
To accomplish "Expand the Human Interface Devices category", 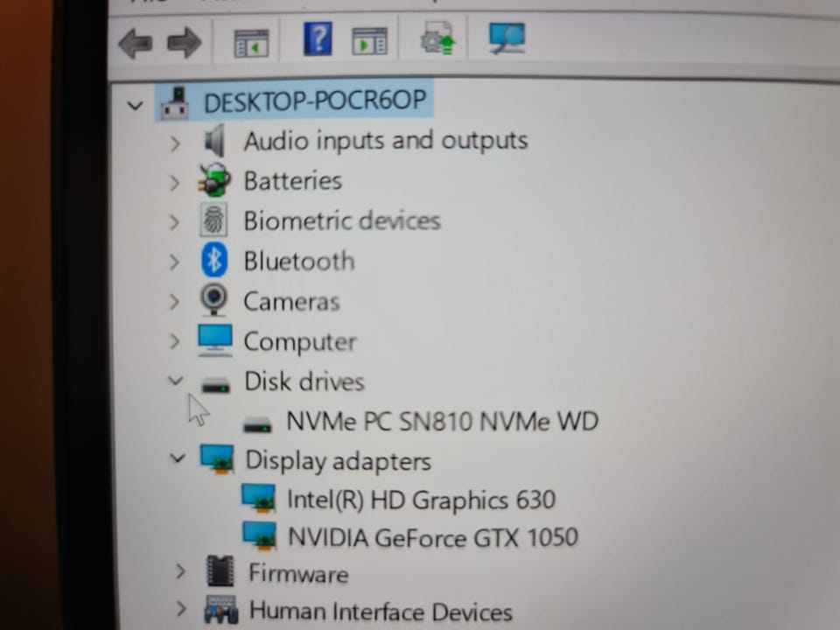I will click(182, 609).
